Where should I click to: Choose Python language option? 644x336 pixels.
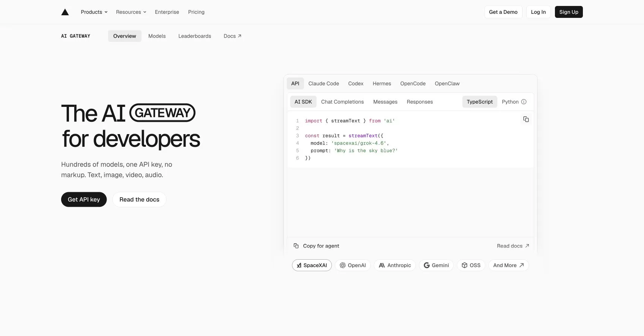click(514, 102)
